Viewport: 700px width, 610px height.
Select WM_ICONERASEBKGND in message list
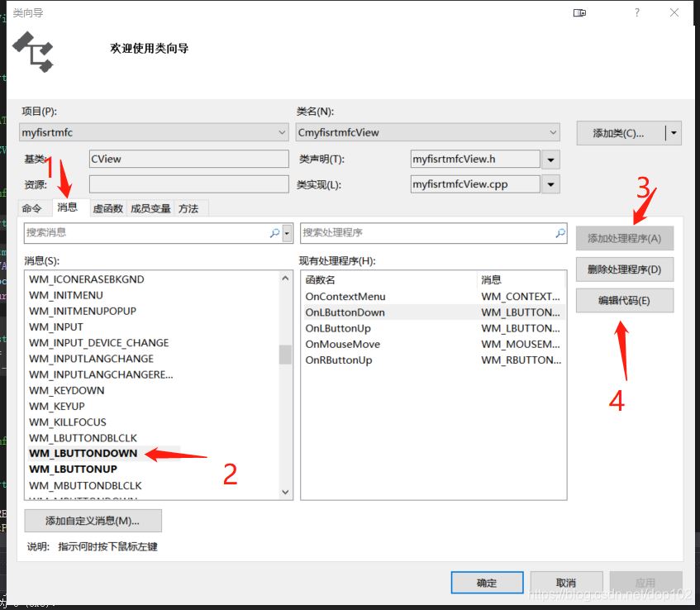[87, 279]
